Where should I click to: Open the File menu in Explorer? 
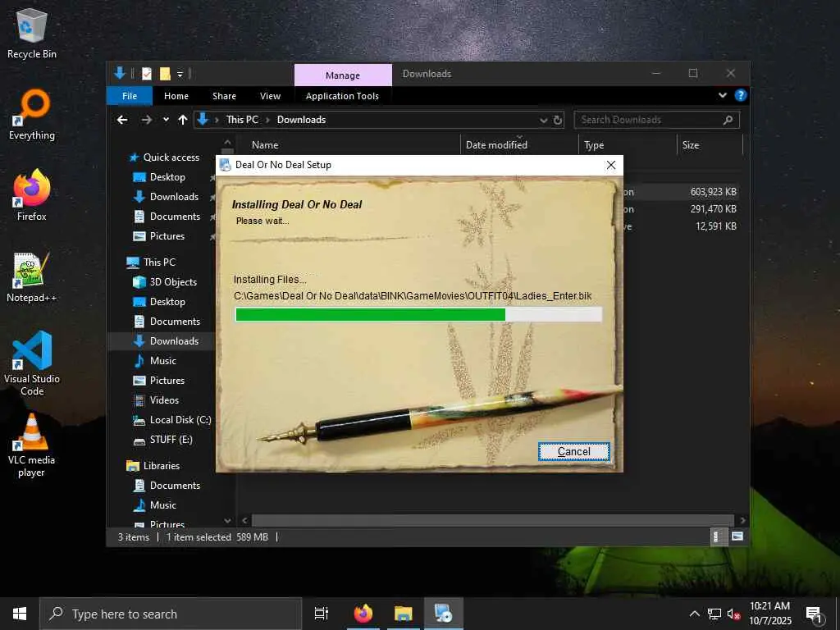[130, 96]
